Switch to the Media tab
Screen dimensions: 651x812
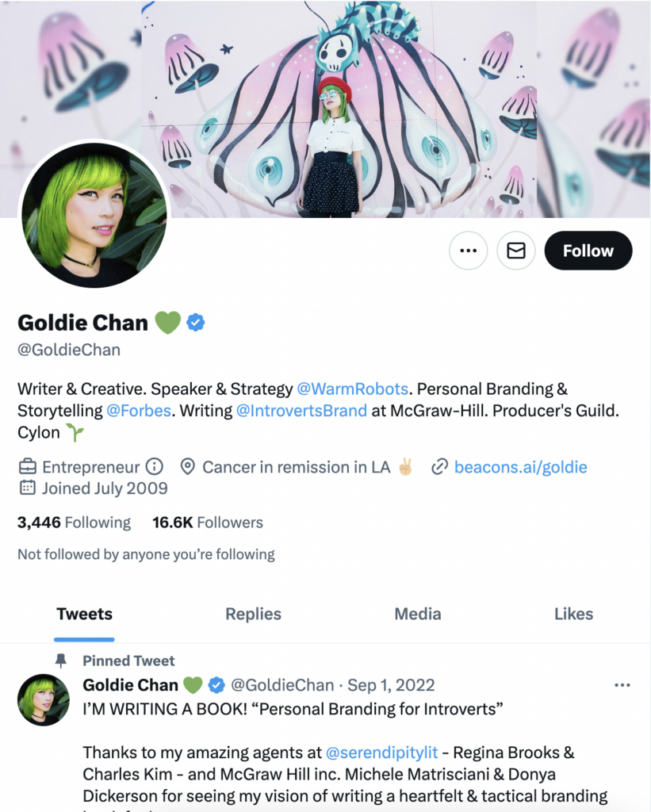coord(418,615)
